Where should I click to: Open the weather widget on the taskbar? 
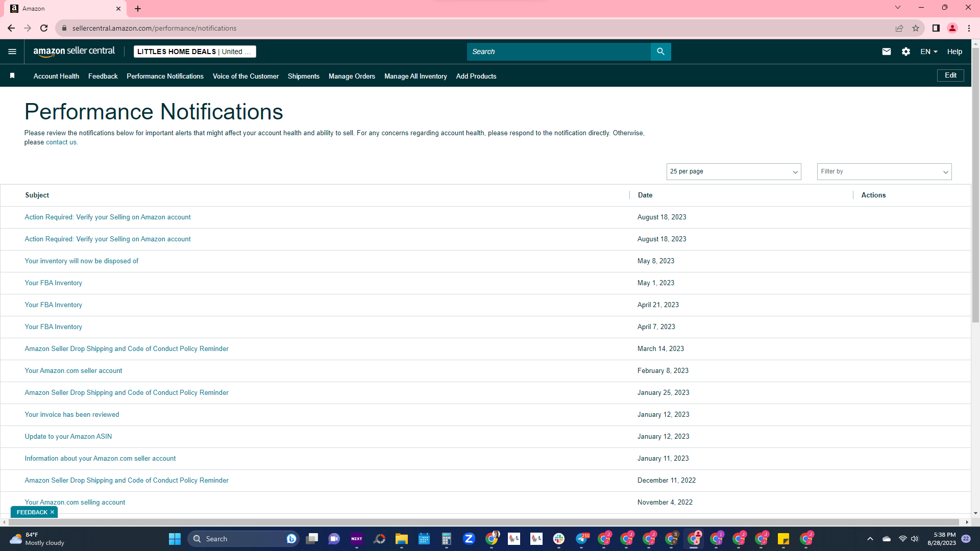click(38, 539)
